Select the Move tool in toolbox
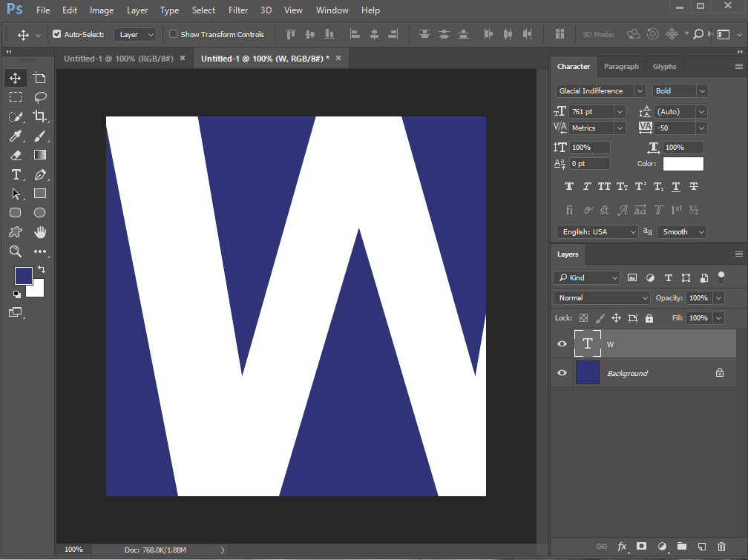Image resolution: width=748 pixels, height=560 pixels. point(16,78)
